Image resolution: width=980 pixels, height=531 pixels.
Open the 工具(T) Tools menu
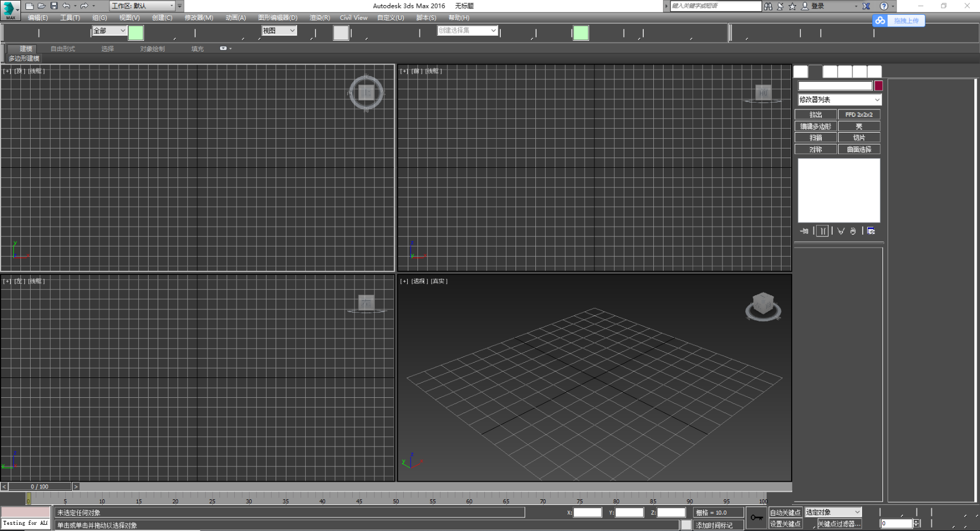70,18
